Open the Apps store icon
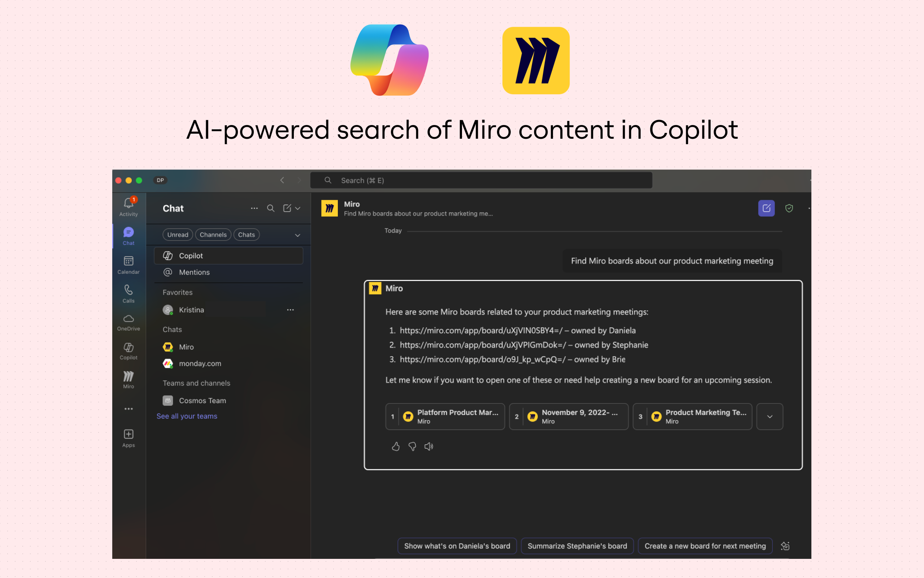This screenshot has height=578, width=924. click(128, 439)
